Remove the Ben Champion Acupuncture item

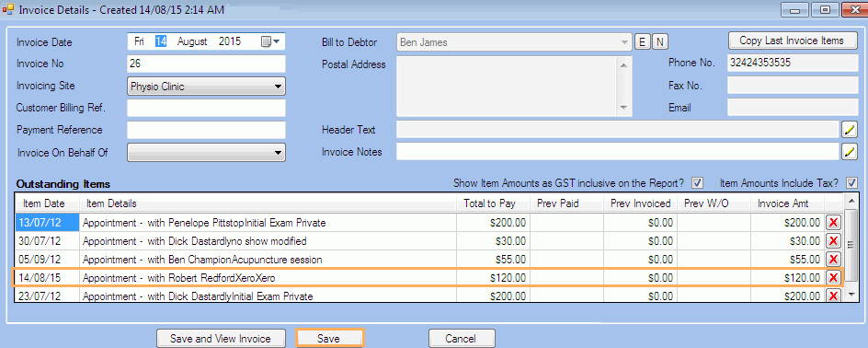pyautogui.click(x=833, y=260)
